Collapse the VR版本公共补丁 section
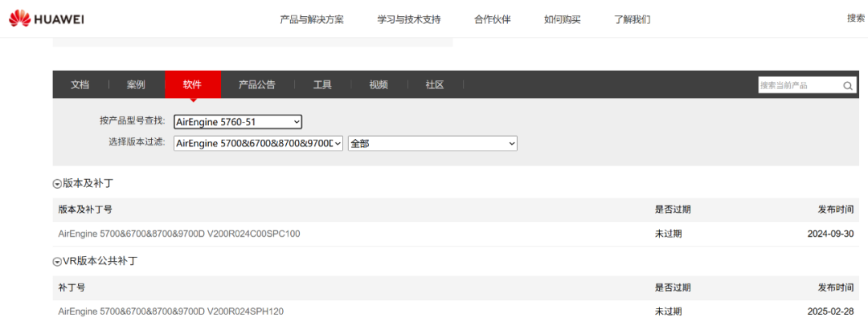Viewport: 868px width, 322px height. pos(57,262)
